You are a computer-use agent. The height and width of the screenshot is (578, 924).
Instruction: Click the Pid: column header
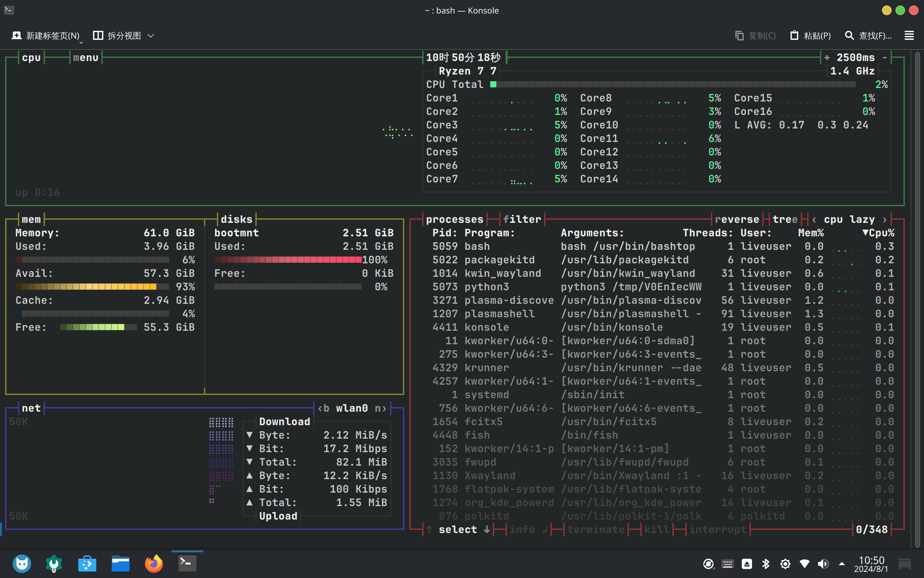445,233
